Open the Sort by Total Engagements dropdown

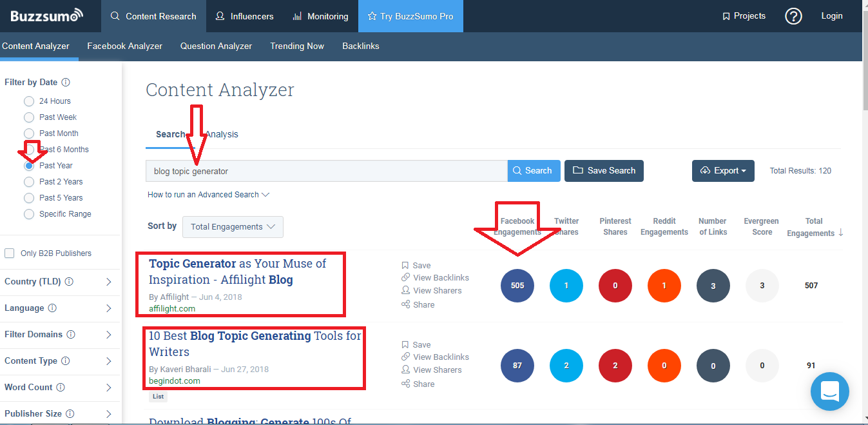233,227
